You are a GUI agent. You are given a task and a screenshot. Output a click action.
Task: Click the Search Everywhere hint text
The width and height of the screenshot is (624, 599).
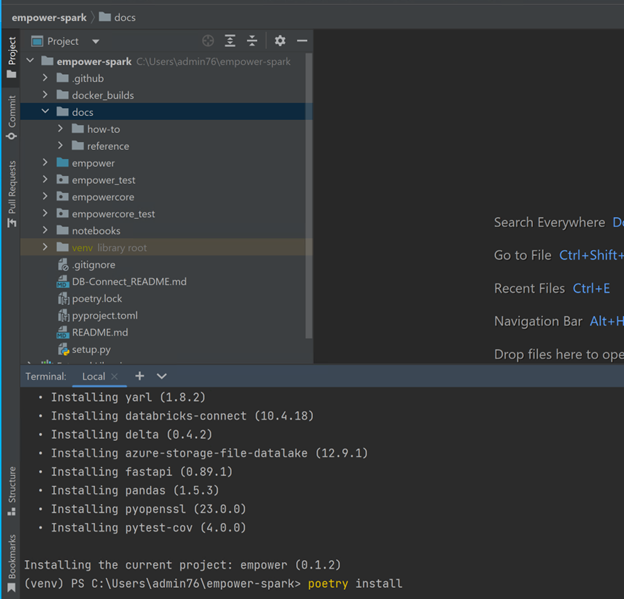pyautogui.click(x=549, y=222)
